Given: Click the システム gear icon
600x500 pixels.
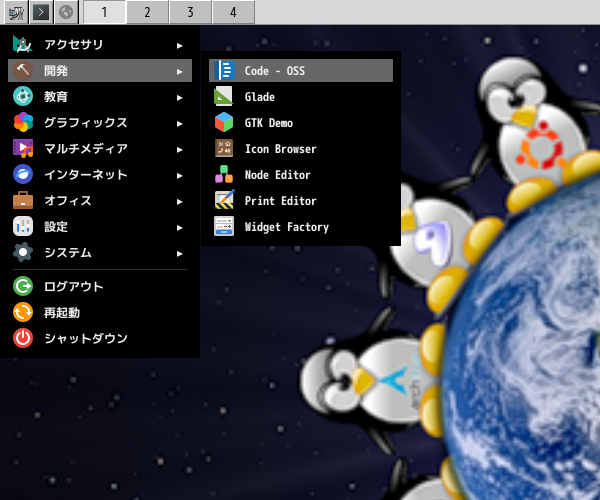Looking at the screenshot, I should point(23,252).
